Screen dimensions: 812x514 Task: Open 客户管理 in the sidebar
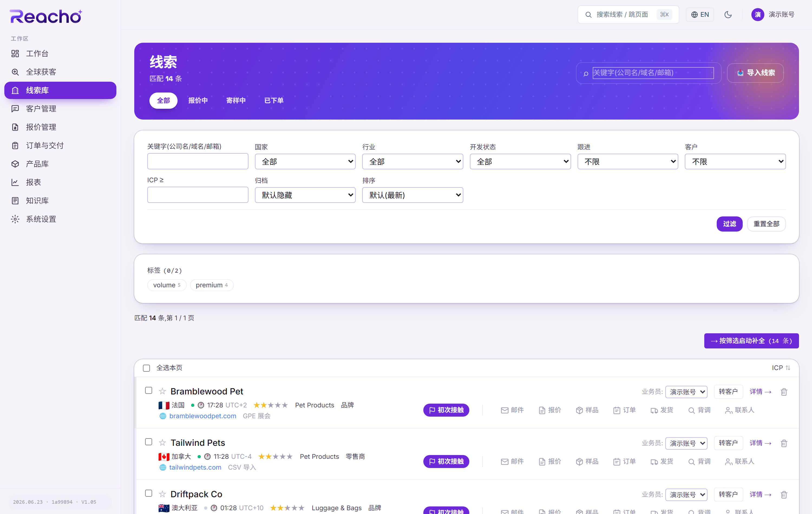coord(60,108)
